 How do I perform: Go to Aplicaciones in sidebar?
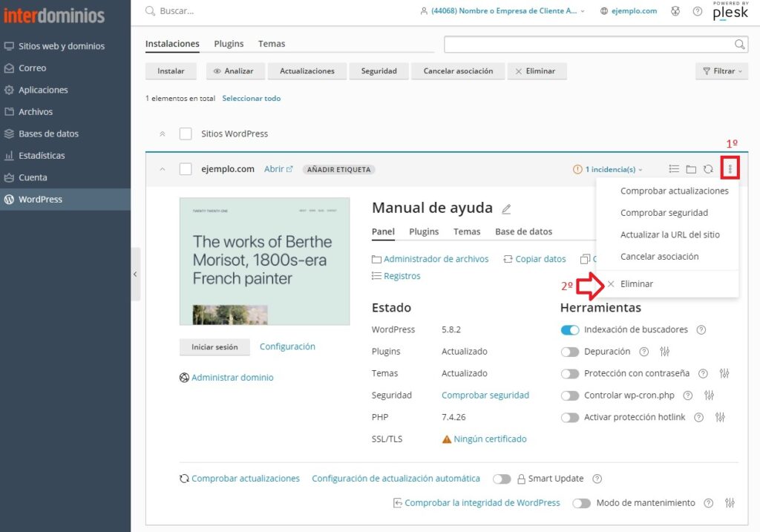(43, 90)
